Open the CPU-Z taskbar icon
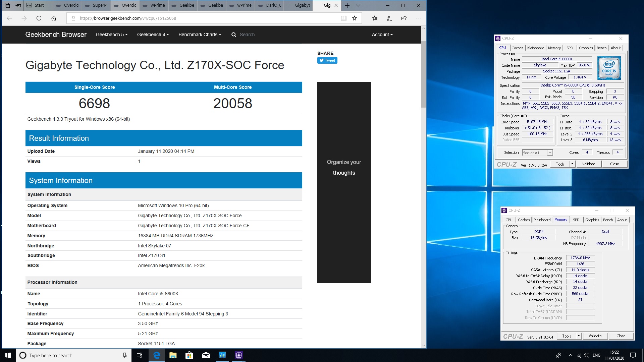The height and width of the screenshot is (362, 644). 239,355
